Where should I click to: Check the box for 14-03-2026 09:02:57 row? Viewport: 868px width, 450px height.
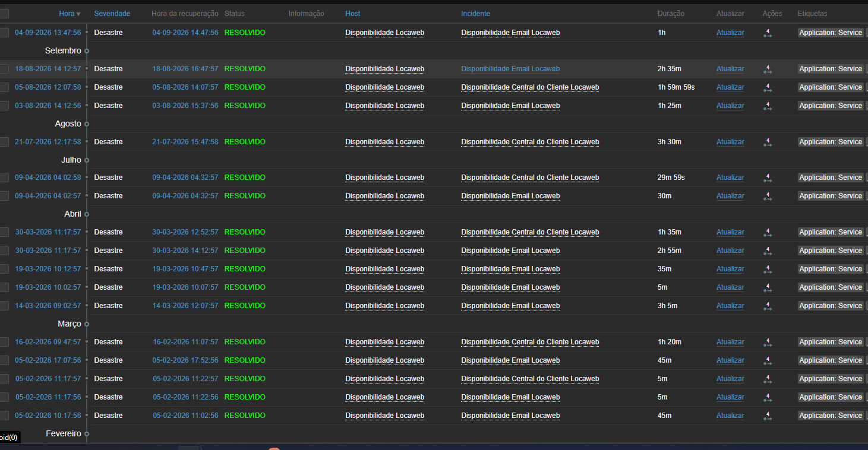[x=4, y=306]
